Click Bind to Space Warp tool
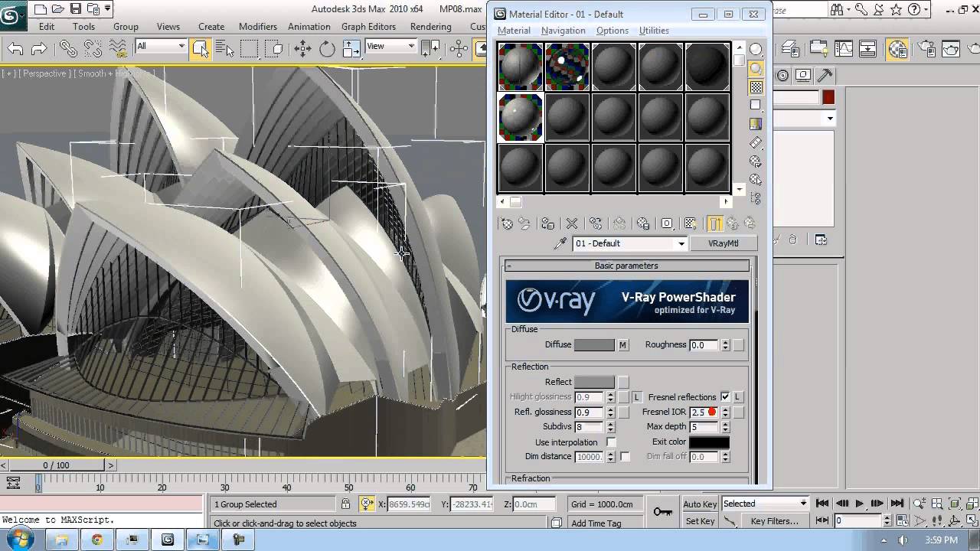The height and width of the screenshot is (551, 980). click(118, 49)
